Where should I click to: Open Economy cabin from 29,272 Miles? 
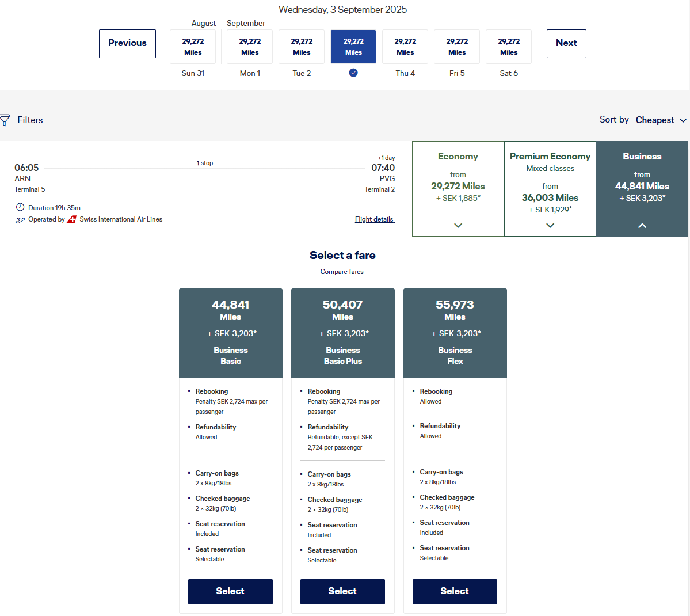click(x=458, y=189)
